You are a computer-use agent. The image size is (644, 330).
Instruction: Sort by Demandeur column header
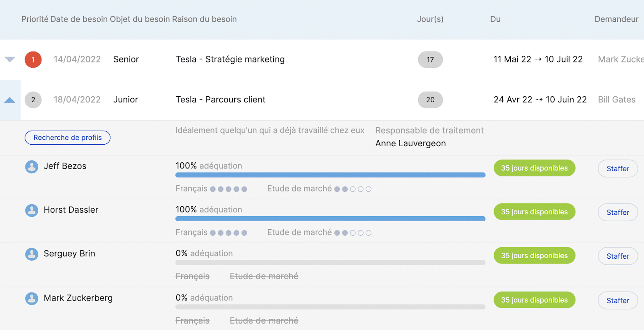617,19
